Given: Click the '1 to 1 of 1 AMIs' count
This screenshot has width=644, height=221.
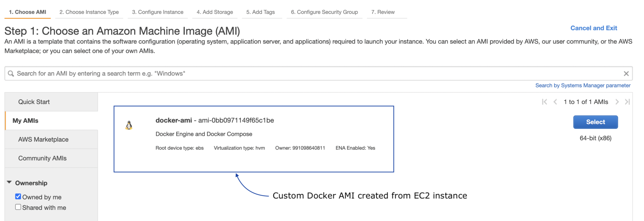Looking at the screenshot, I should click(586, 102).
